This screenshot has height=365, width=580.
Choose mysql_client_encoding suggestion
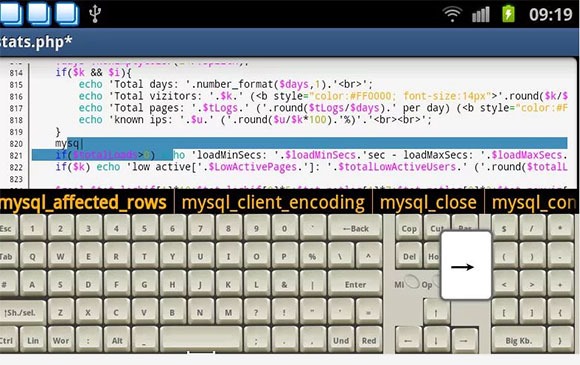tap(273, 203)
